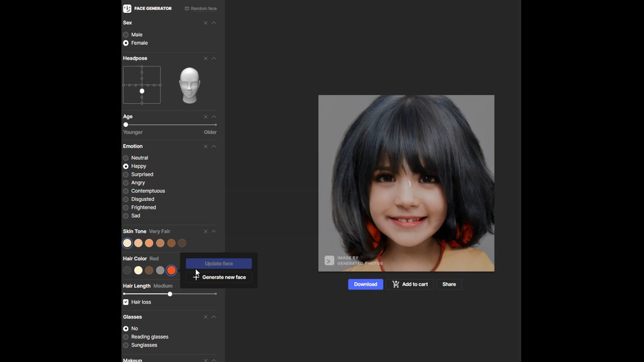Clear the Headpose setting with X icon
Viewport: 644px width, 362px height.
[206, 58]
